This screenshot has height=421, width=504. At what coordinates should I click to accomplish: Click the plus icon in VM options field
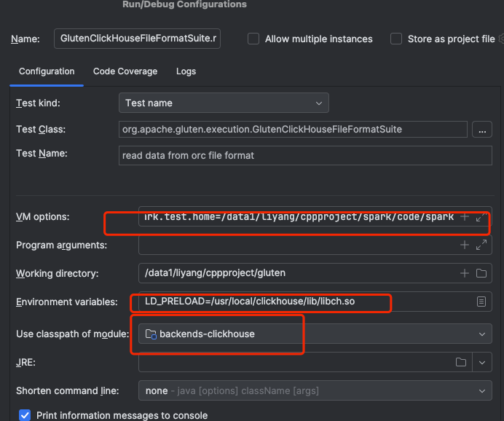point(464,217)
